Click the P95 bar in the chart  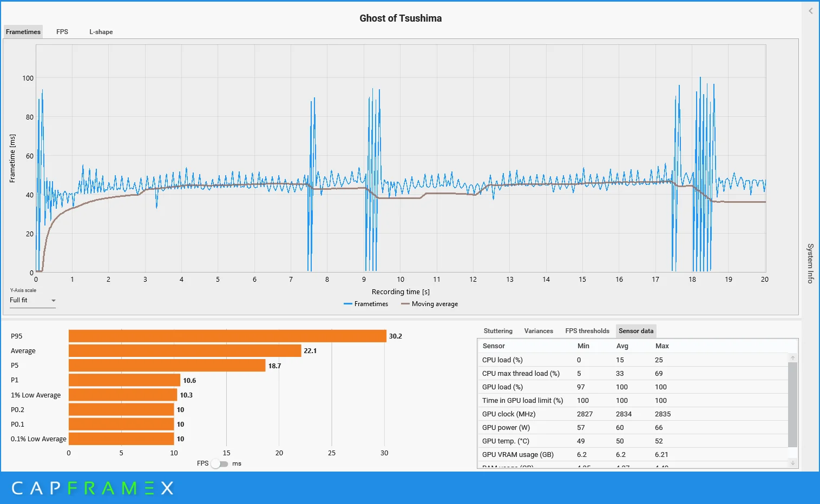tap(227, 336)
